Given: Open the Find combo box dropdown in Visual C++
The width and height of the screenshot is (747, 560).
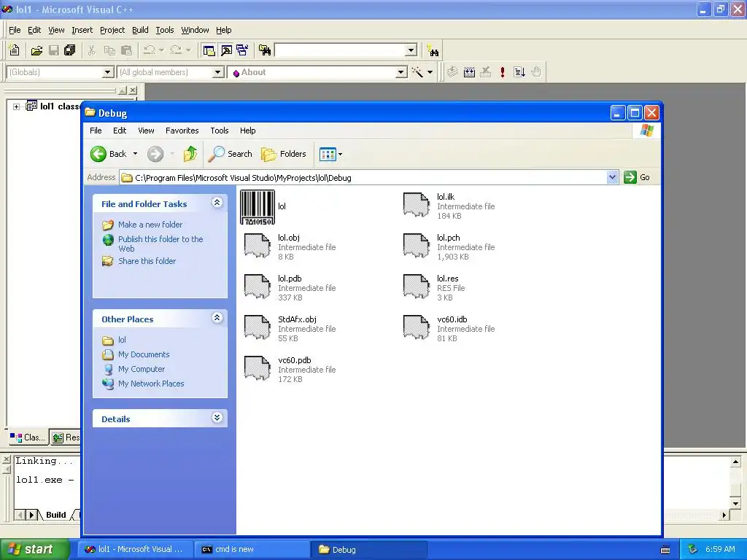Looking at the screenshot, I should (x=411, y=50).
